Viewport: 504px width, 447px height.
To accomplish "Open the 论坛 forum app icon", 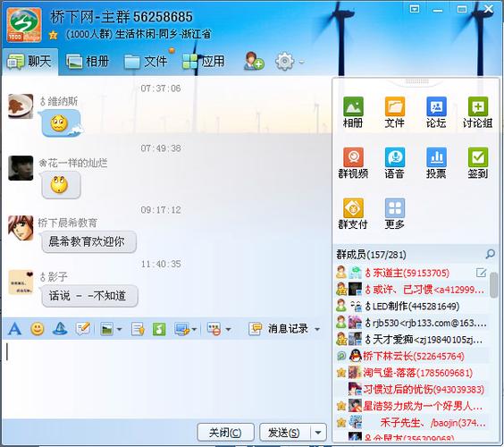I will point(436,113).
